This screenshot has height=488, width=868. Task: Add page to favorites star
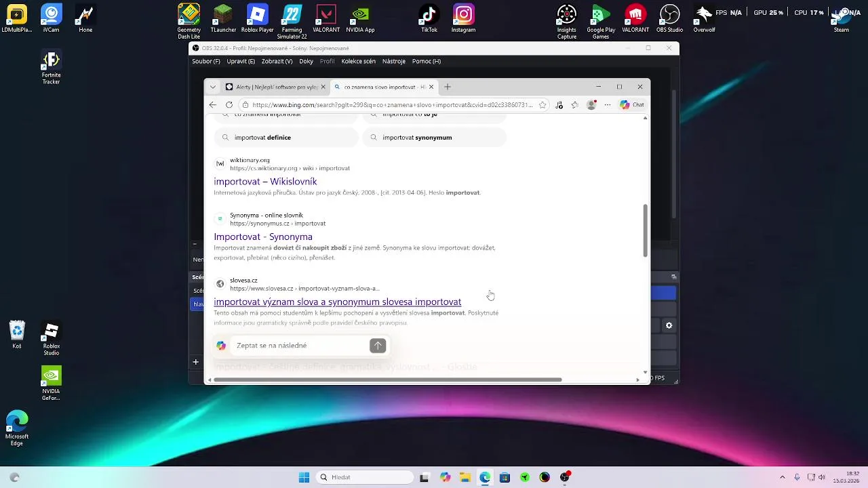(542, 105)
